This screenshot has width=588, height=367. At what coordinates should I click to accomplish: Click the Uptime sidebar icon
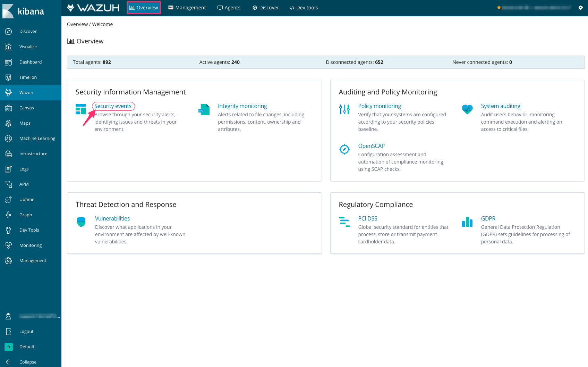point(8,200)
